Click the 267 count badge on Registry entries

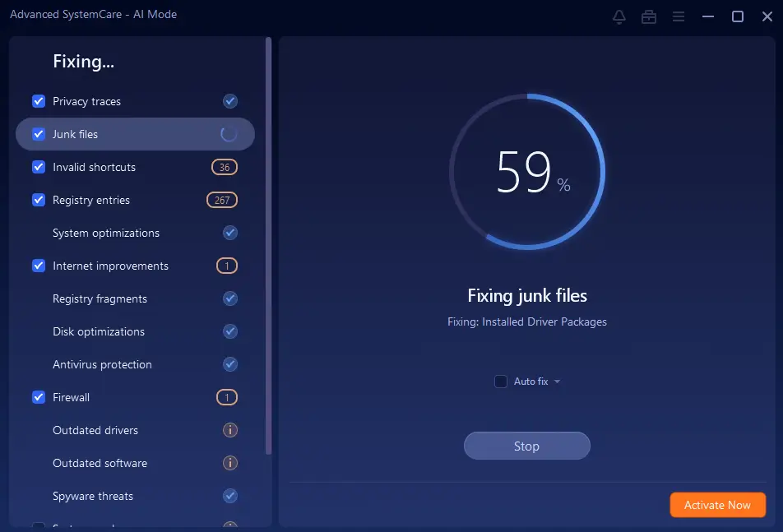coord(221,200)
